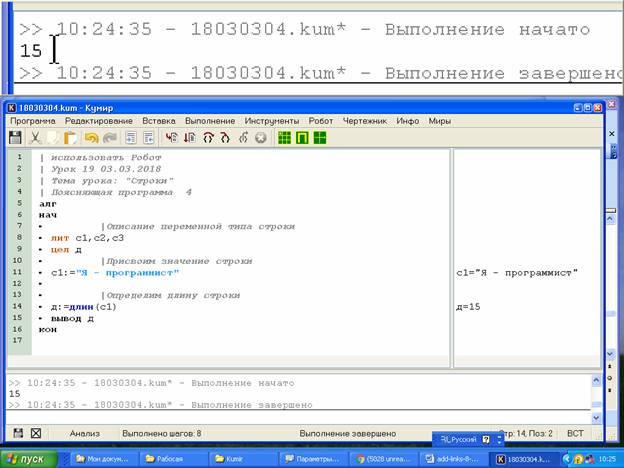
Task: Click the language bar help question icon
Action: click(486, 439)
